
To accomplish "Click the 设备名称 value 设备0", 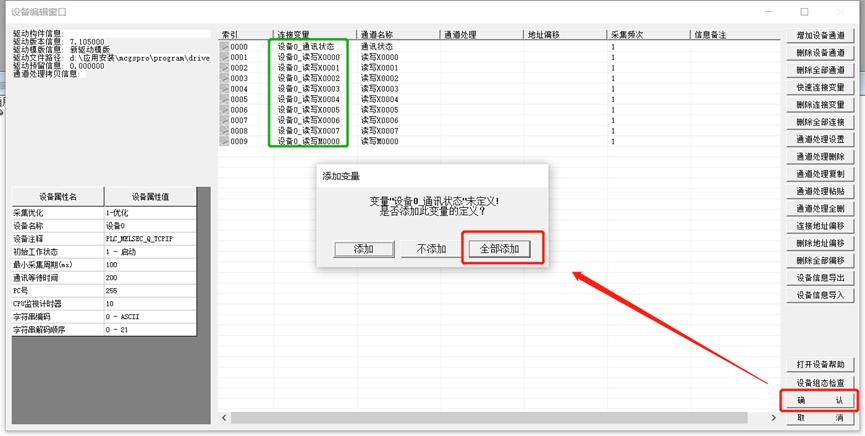I will [x=150, y=226].
